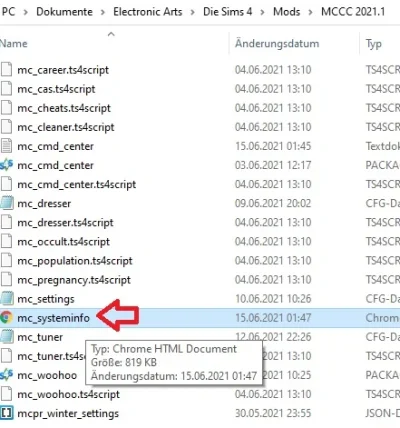Click the mc_cas.ts4script file icon

click(x=6, y=89)
